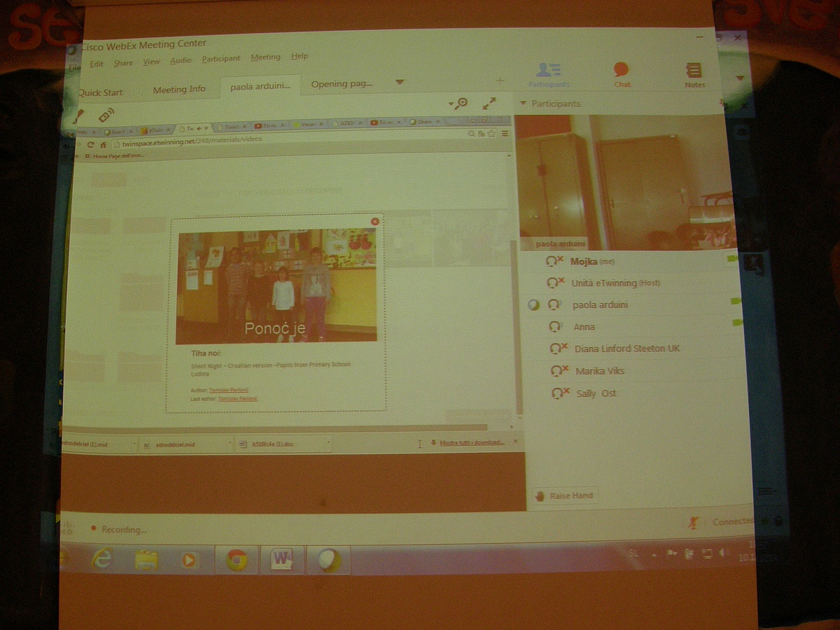This screenshot has height=630, width=840.
Task: Switch to Chrome in the taskbar
Action: click(237, 560)
